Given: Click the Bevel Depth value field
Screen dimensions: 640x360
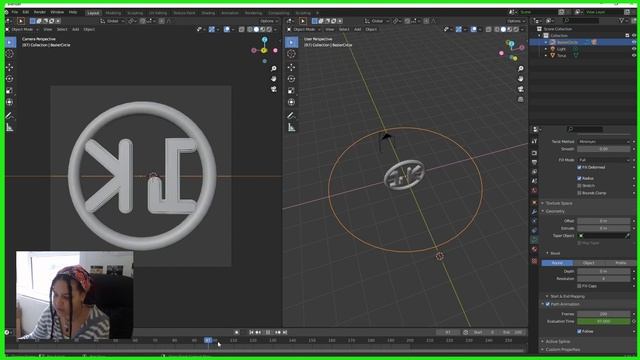Looking at the screenshot, I should click(604, 271).
